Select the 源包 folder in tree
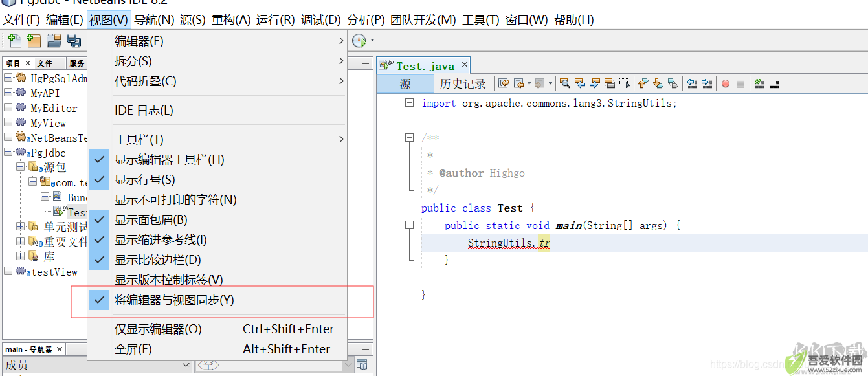The image size is (868, 376). tap(55, 167)
